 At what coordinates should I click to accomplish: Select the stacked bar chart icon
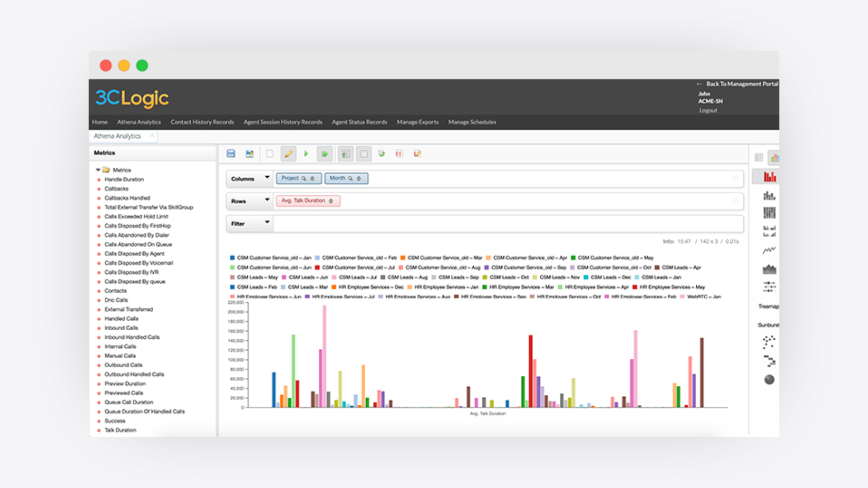pyautogui.click(x=769, y=196)
